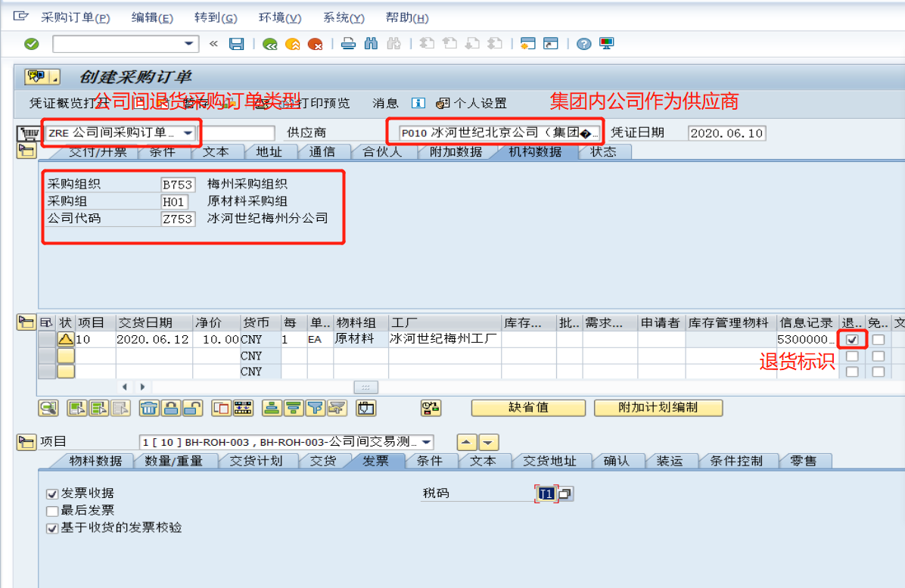Lock the selected line item with padlock icon
Image resolution: width=905 pixels, height=588 pixels.
pyautogui.click(x=169, y=408)
